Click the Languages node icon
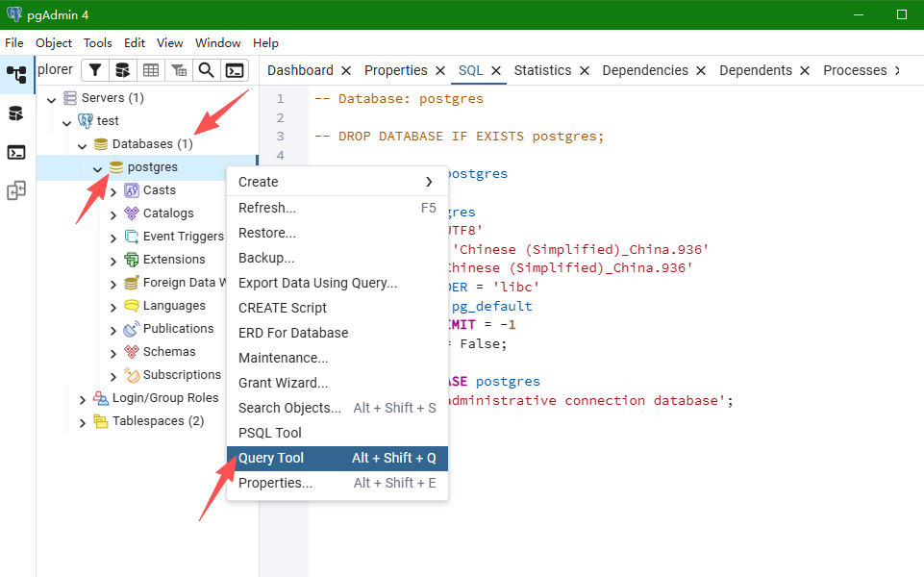 132,306
